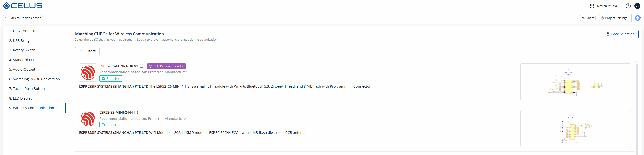This screenshot has height=155, width=644.
Task: Open ESP32-C6-MINI-1-H8 schematic thumbnail
Action: (x=575, y=82)
